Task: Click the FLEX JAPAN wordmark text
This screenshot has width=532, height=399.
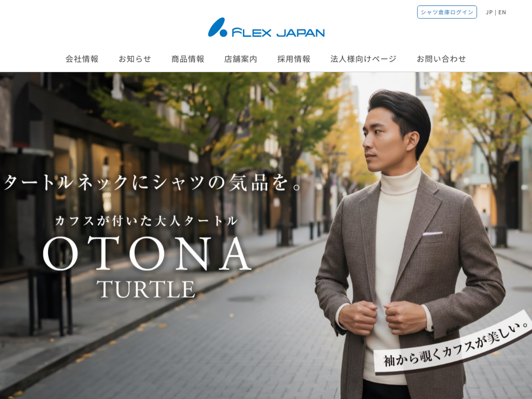Action: point(278,32)
